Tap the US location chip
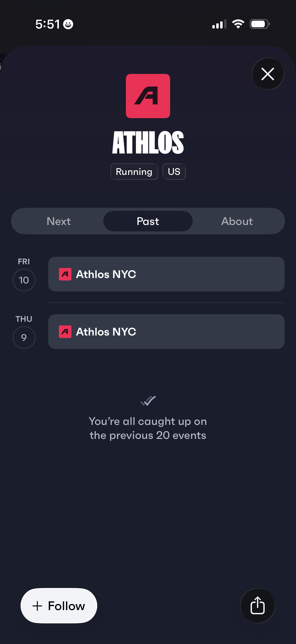 coord(174,171)
